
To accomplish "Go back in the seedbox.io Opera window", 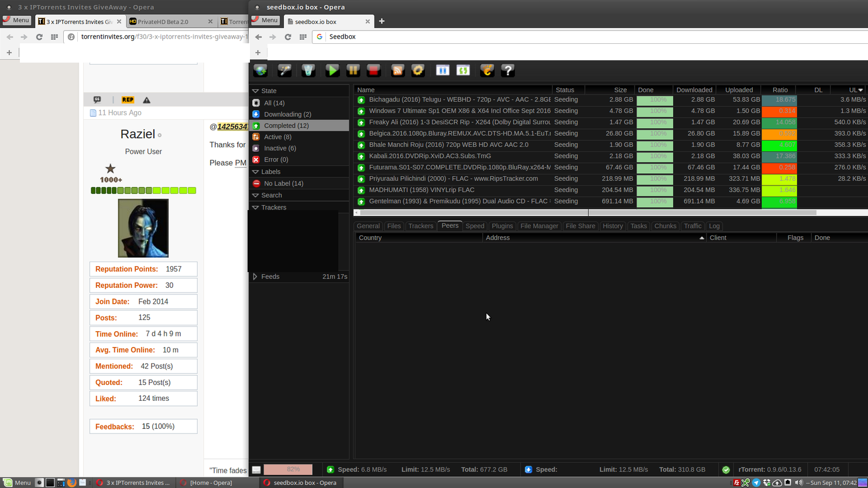I will (x=259, y=36).
